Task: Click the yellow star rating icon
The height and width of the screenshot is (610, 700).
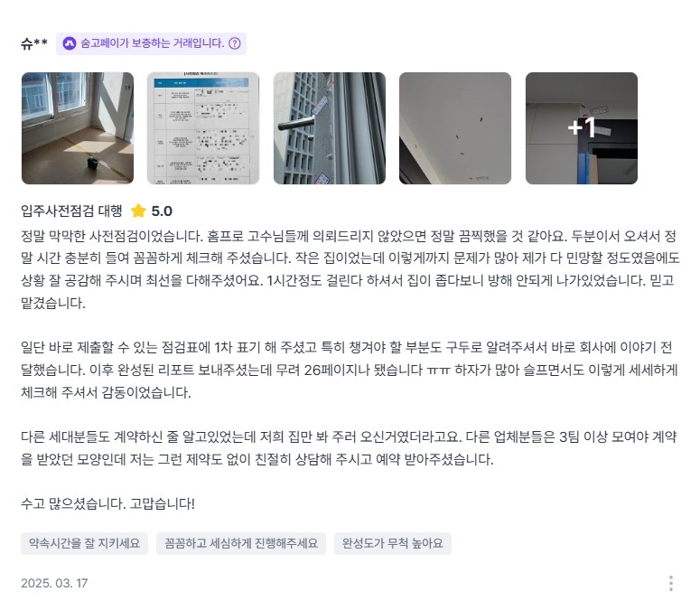Action: (138, 211)
